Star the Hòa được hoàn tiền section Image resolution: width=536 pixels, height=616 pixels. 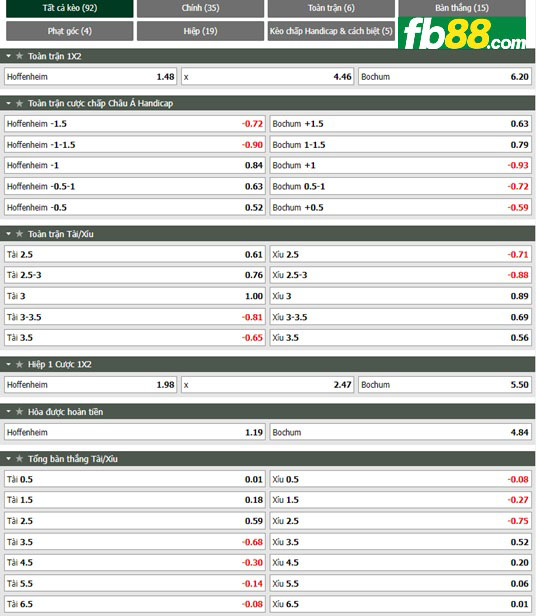pos(19,412)
